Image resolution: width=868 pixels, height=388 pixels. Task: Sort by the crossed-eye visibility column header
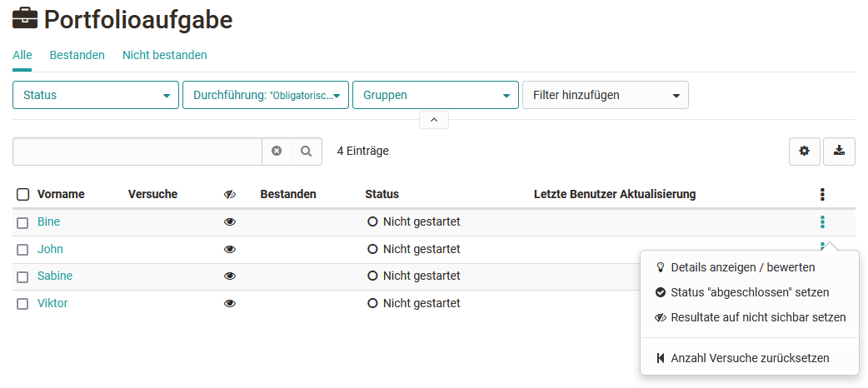pyautogui.click(x=230, y=195)
